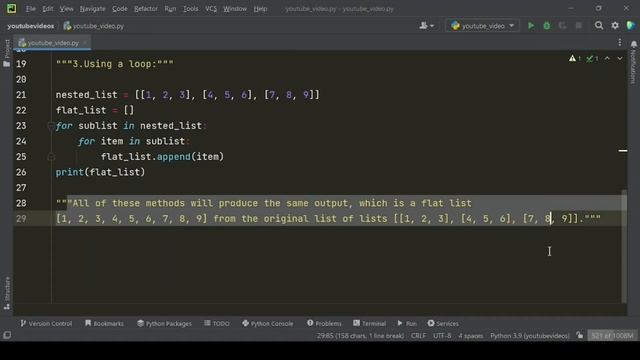
Task: Open the Tools menu
Action: 190,9
